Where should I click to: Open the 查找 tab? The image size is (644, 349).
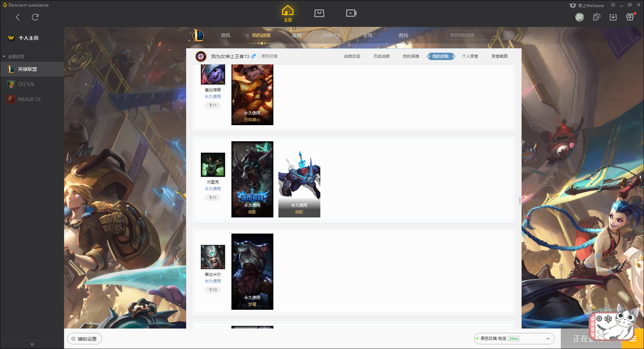click(403, 35)
